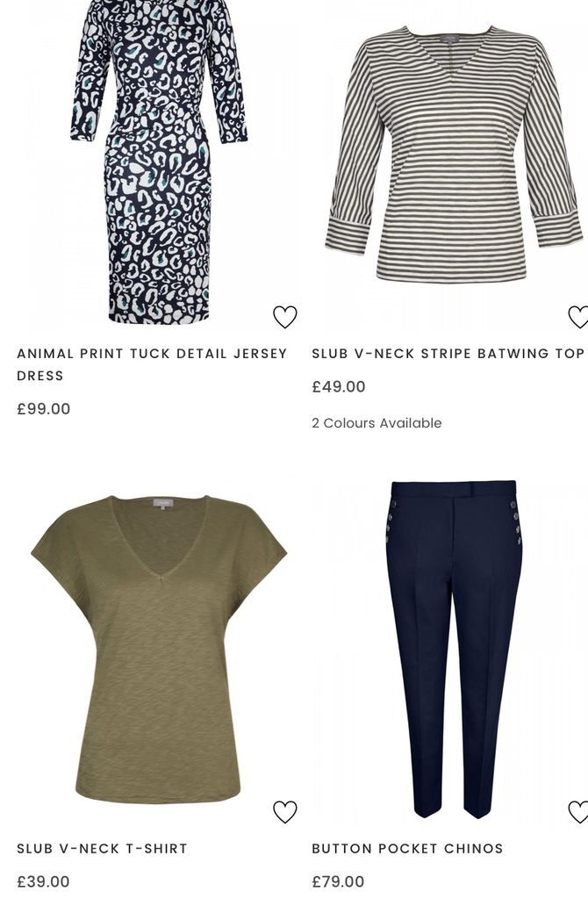Go to the Slub V-Neck T-Shirt title link
Viewport: 588px width, 899px height.
point(102,849)
